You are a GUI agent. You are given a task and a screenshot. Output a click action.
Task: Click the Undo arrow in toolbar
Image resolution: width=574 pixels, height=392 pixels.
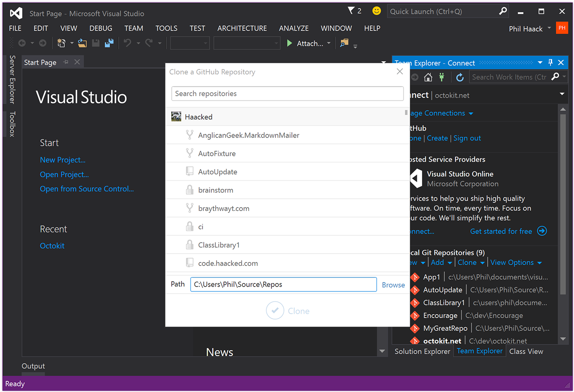tap(128, 43)
